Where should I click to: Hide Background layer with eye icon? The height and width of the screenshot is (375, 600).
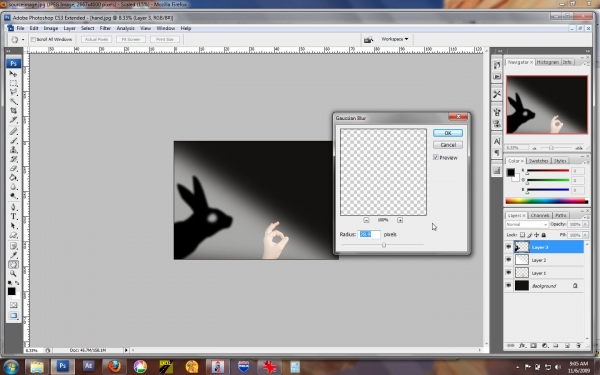(508, 286)
